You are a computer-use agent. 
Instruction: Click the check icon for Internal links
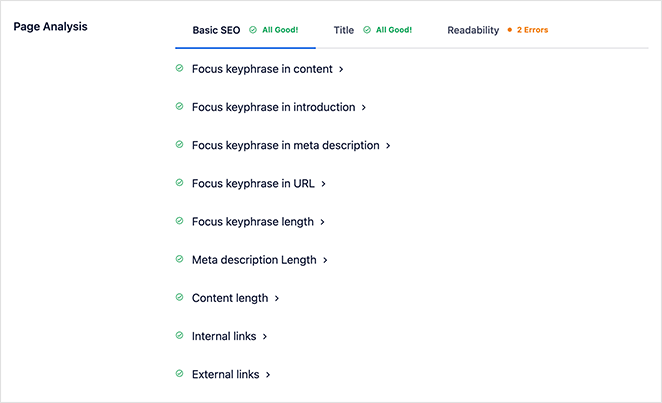pos(179,335)
